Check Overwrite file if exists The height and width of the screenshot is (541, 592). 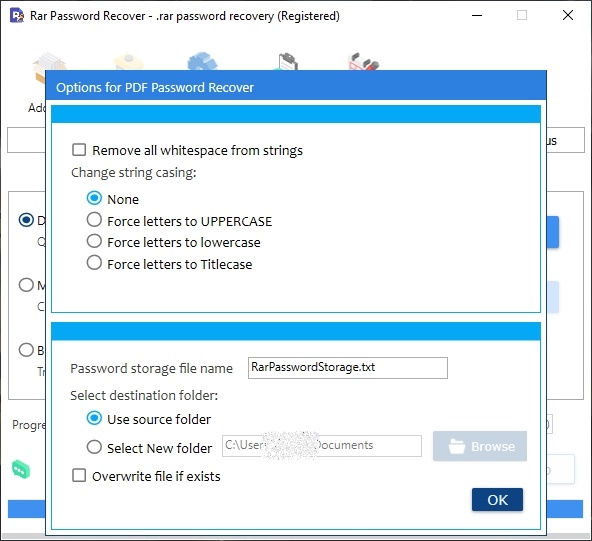(x=79, y=475)
